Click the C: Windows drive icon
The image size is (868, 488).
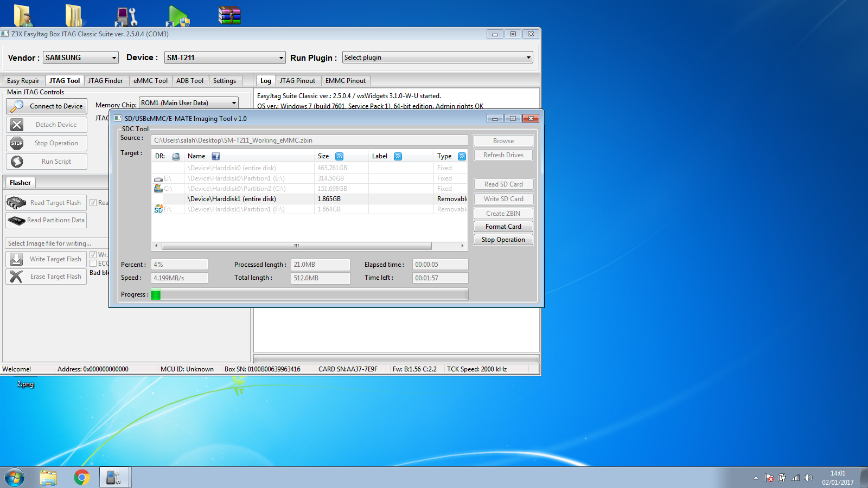158,188
